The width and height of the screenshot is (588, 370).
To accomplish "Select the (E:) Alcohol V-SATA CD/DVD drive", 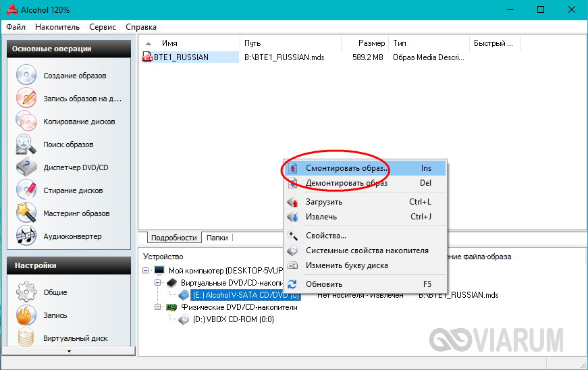I will click(246, 295).
